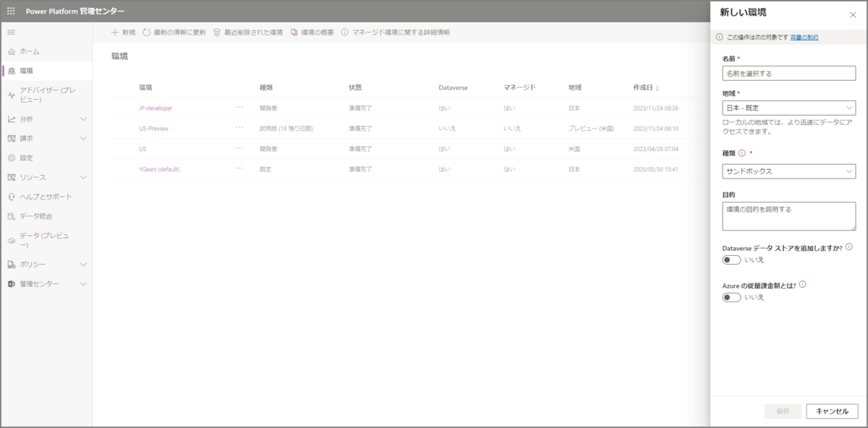Click the 請求 billing icon in sidebar
Screen dimensions: 868x428
point(12,138)
